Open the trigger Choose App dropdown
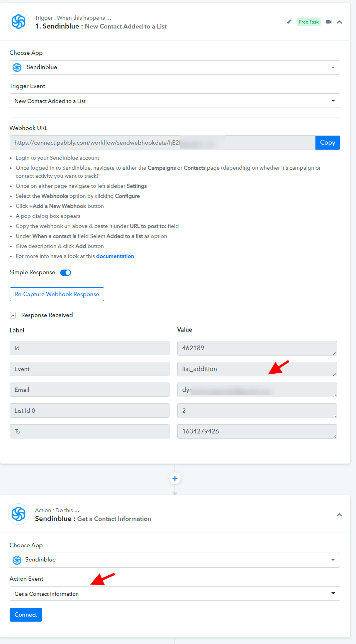356x644 pixels. click(x=175, y=67)
